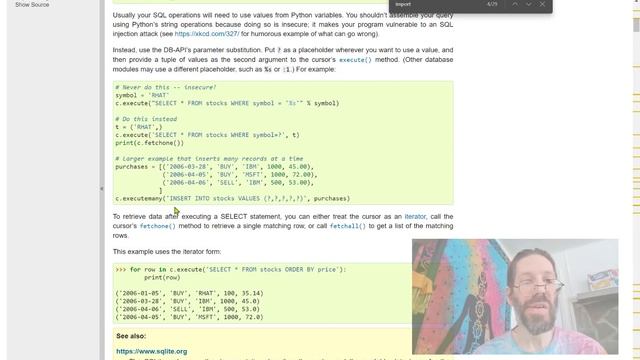Go to previous find match arrow
The height and width of the screenshot is (360, 640).
[515, 4]
